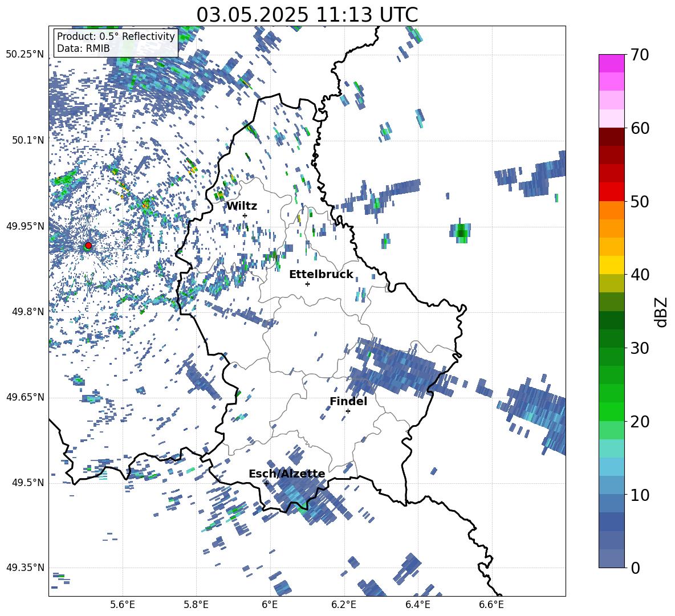Click the Esch/Alzette city label
Image resolution: width=675 pixels, height=616 pixels.
point(287,474)
